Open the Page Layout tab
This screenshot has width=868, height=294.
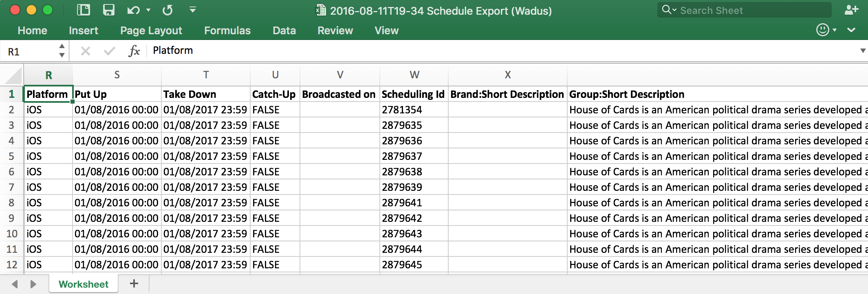(x=151, y=31)
